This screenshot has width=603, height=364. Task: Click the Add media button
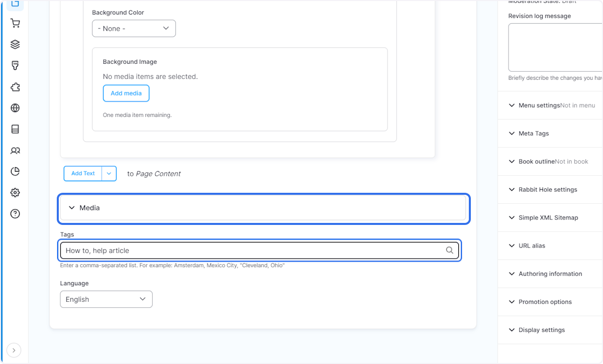(x=126, y=93)
